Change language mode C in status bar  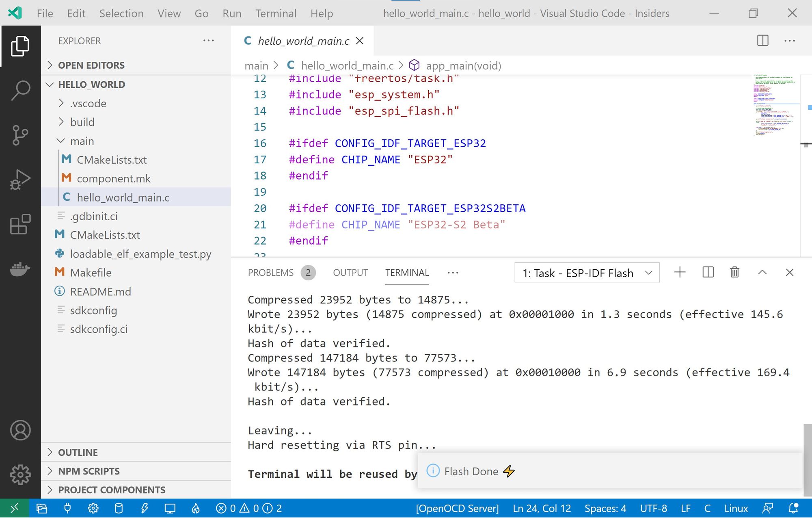click(x=707, y=508)
